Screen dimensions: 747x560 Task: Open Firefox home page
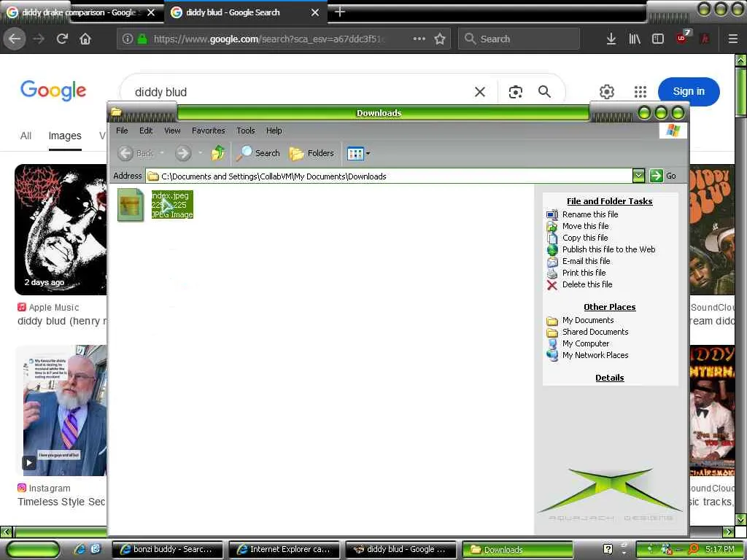pos(85,39)
